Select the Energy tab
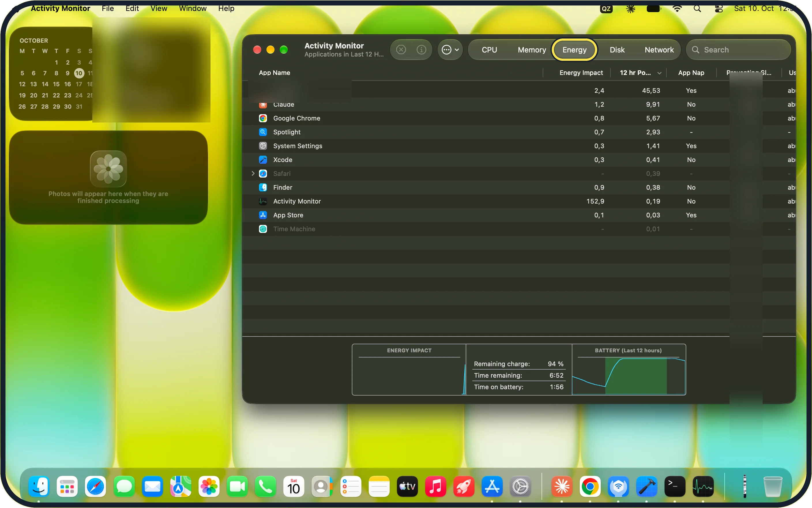 click(574, 50)
